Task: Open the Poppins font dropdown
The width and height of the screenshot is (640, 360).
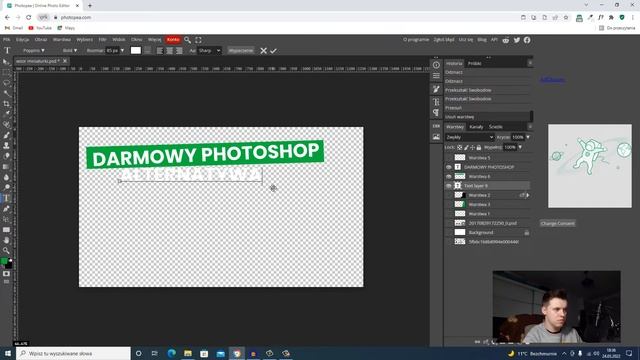Action: click(x=33, y=51)
